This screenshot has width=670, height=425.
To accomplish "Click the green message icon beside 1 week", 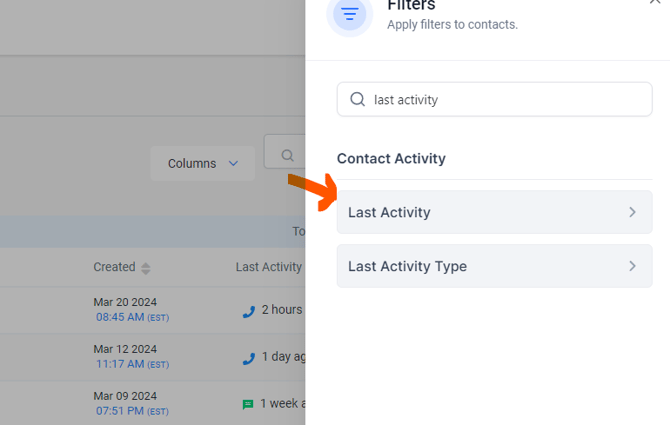I will tap(248, 404).
